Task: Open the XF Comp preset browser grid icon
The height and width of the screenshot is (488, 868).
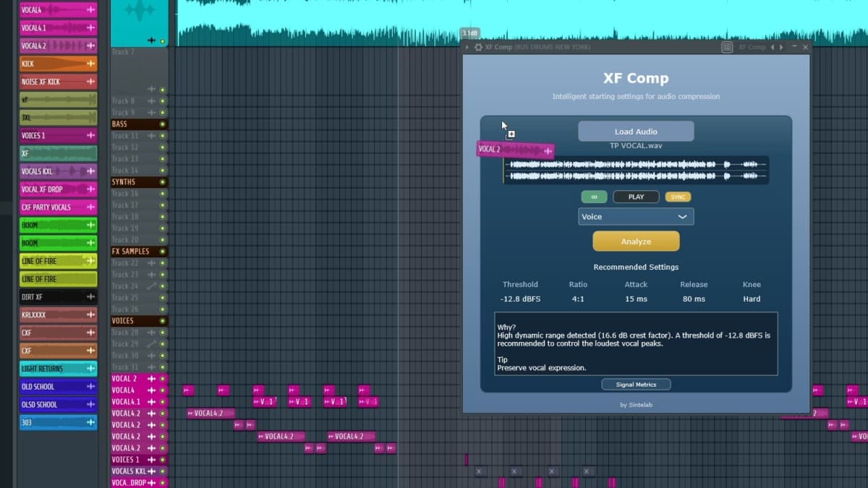Action: 727,47
